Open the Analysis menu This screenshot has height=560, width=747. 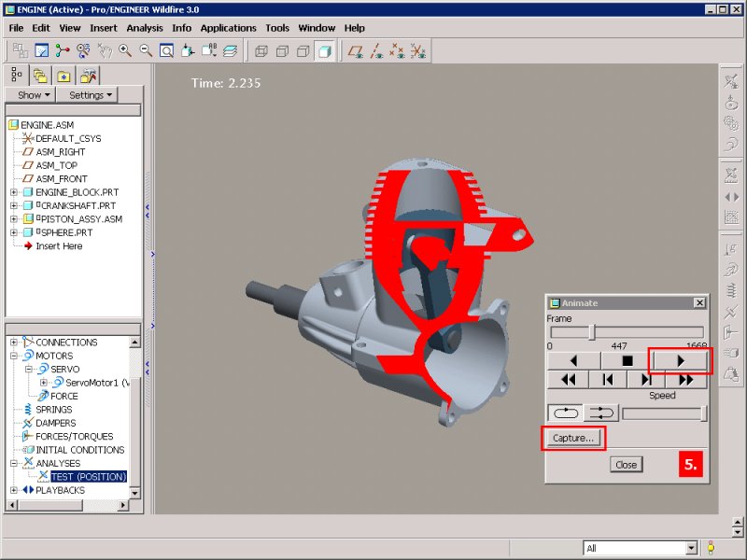(x=145, y=28)
